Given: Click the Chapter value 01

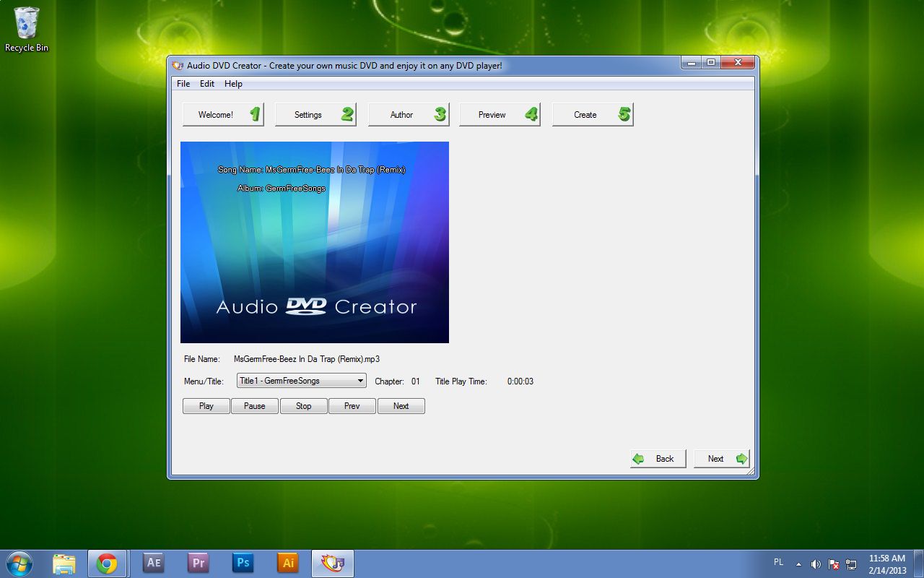Looking at the screenshot, I should (416, 381).
